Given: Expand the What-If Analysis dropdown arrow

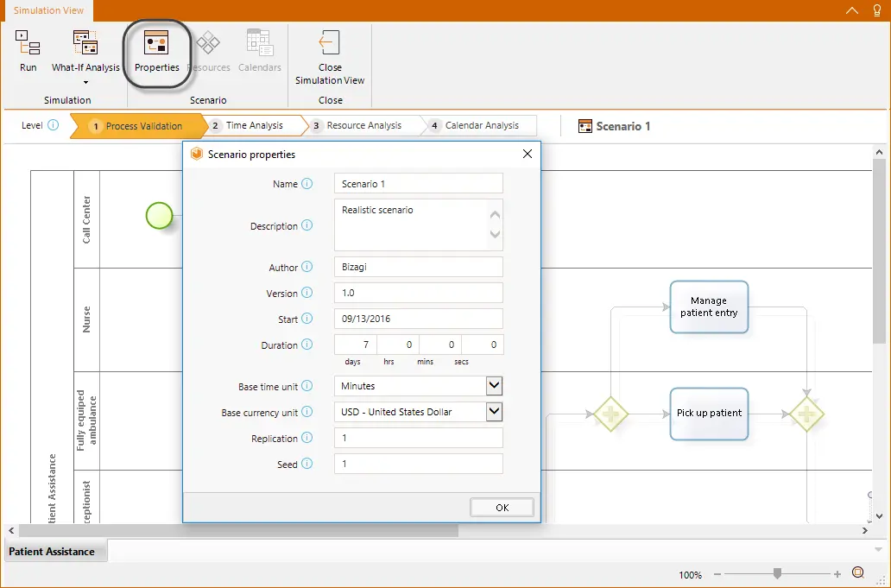Looking at the screenshot, I should [85, 82].
